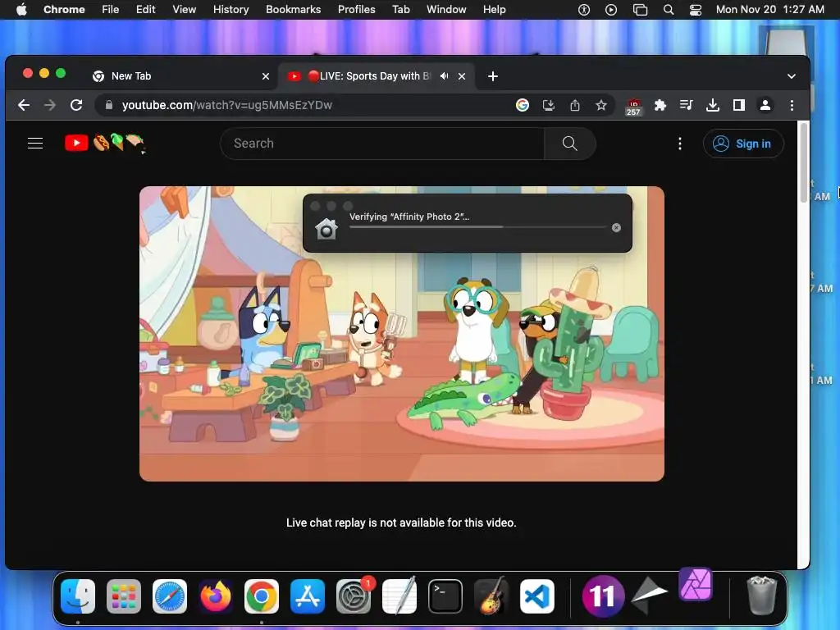
Task: Click the date and time clock
Action: pyautogui.click(x=769, y=9)
